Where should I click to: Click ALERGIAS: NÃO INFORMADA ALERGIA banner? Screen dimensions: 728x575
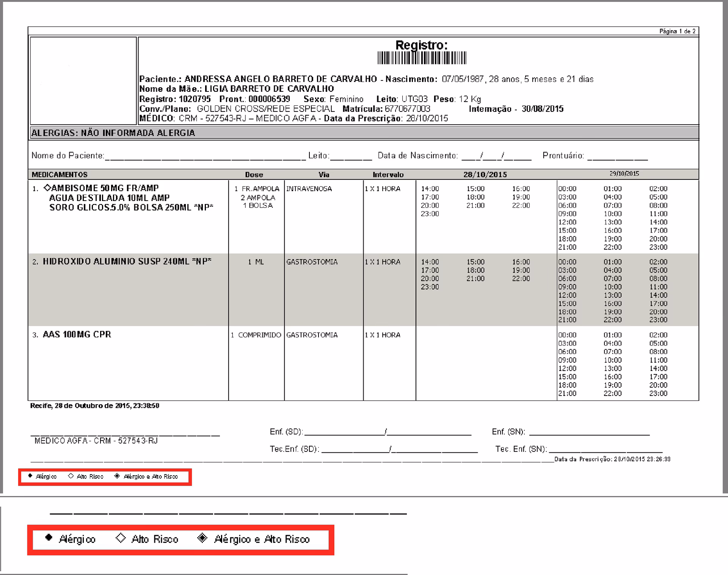click(113, 133)
